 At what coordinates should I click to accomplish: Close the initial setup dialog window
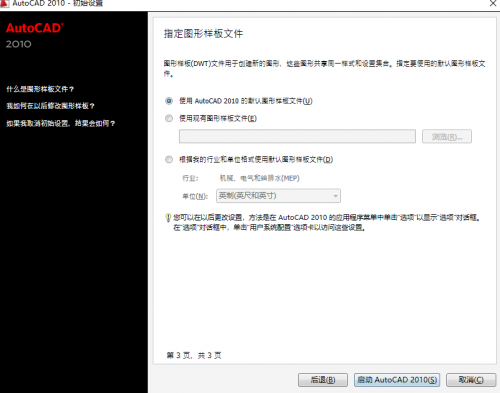493,3
